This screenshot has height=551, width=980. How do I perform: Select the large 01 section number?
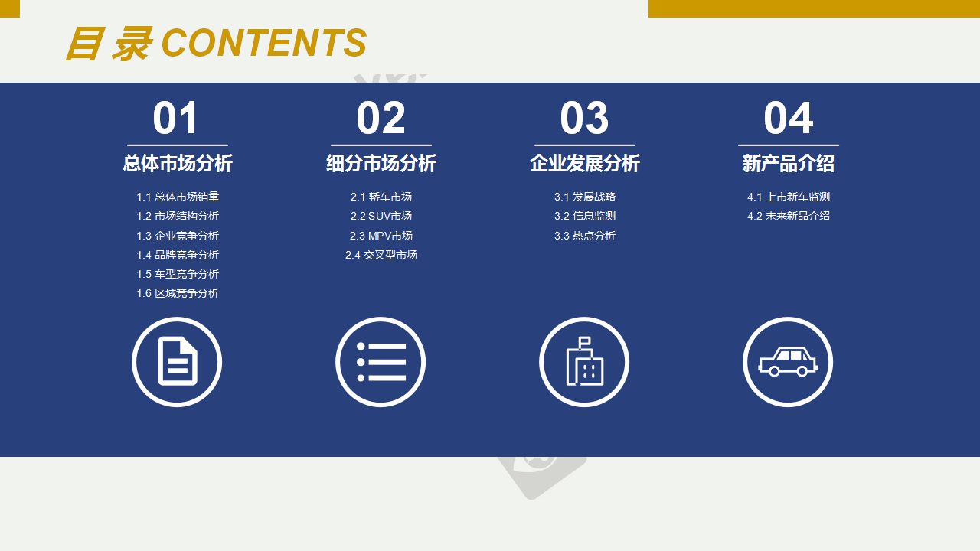click(x=177, y=119)
